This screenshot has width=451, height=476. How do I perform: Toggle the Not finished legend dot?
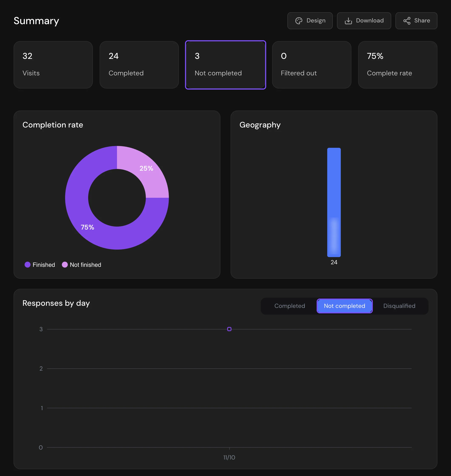point(65,265)
